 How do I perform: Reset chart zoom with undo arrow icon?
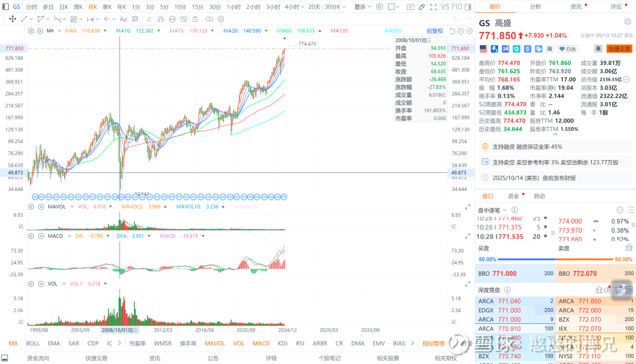point(452,31)
